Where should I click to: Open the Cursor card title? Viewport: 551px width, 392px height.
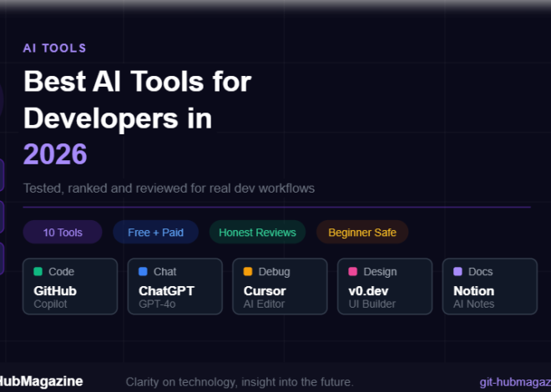(265, 291)
